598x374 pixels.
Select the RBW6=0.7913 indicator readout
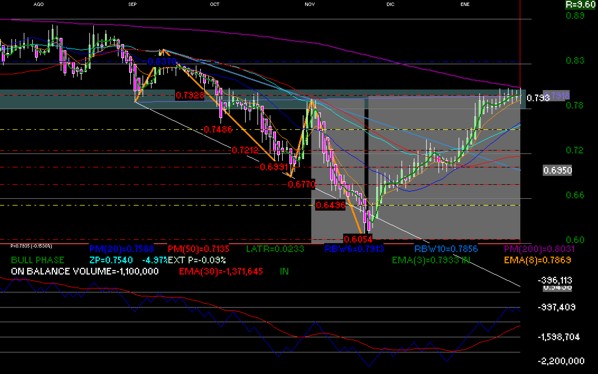(x=354, y=249)
